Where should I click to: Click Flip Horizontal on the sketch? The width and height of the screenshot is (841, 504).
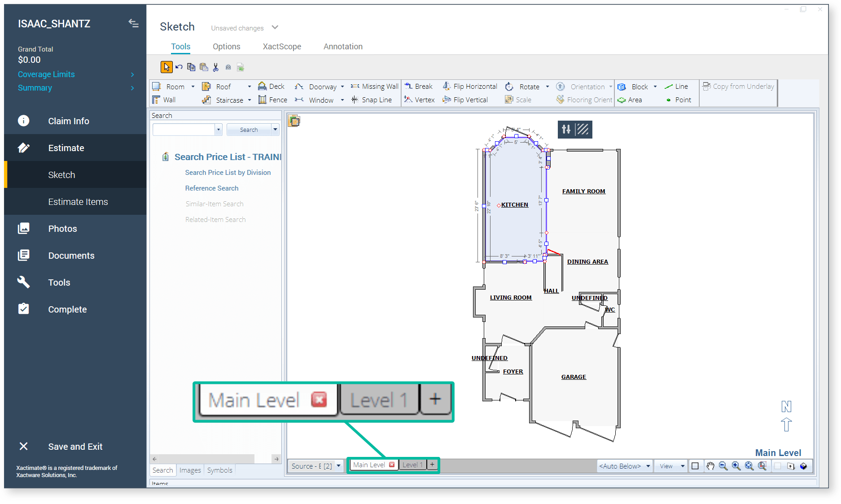coord(469,86)
